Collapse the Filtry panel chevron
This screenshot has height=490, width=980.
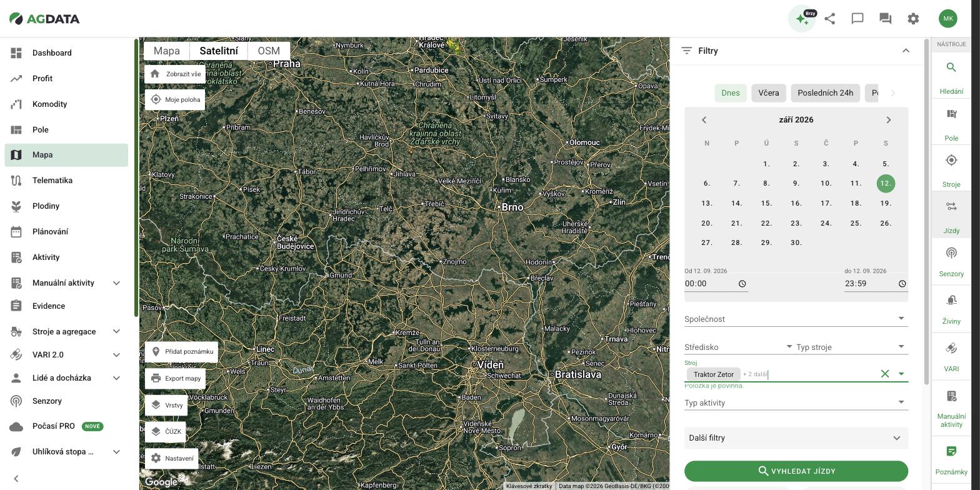tap(906, 51)
